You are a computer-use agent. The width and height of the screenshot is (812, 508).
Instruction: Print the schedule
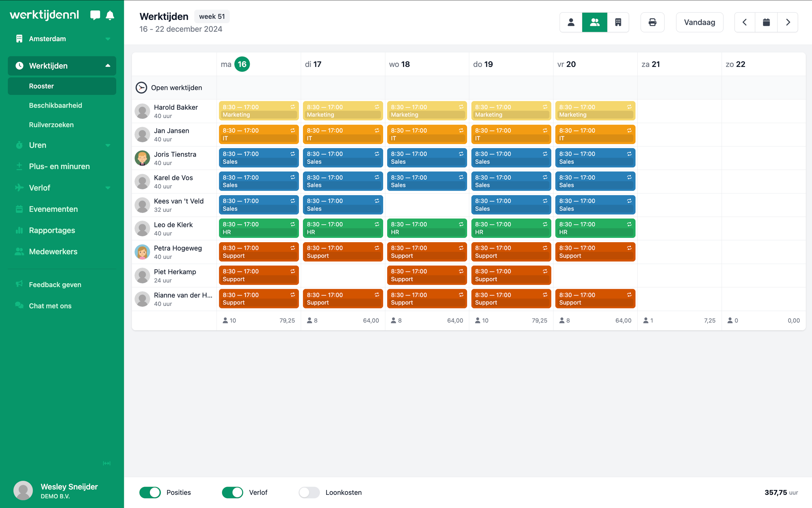tap(652, 22)
